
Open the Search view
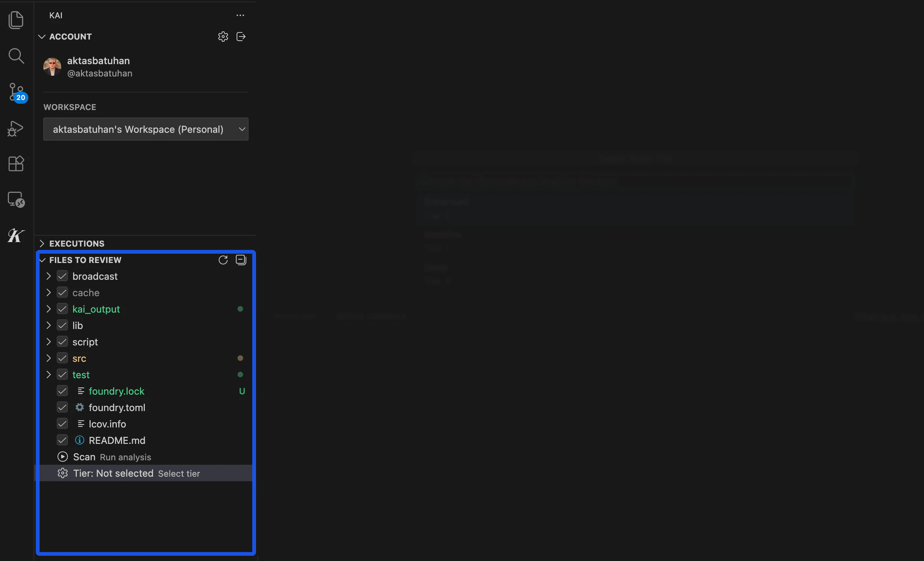[x=16, y=56]
